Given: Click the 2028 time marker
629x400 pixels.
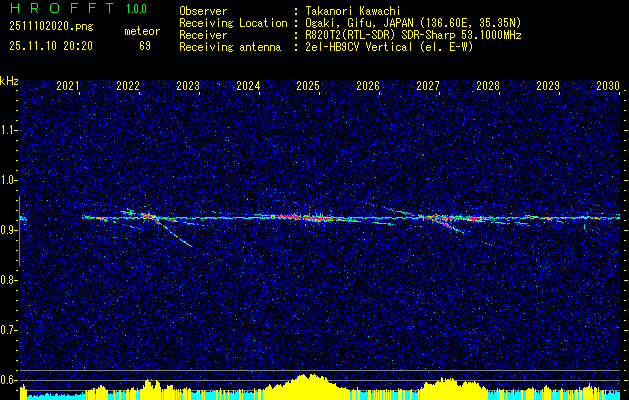Looking at the screenshot, I should pyautogui.click(x=488, y=86).
